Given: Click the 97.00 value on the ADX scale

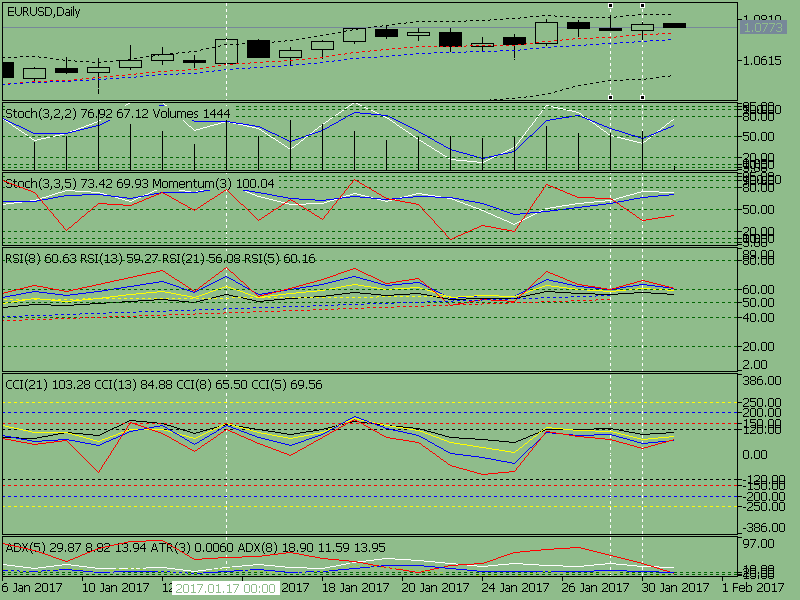Looking at the screenshot, I should [x=758, y=544].
